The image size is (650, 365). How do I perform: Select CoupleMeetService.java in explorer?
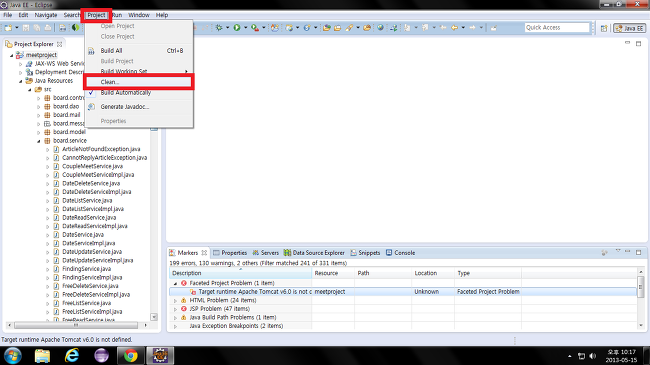(x=92, y=166)
